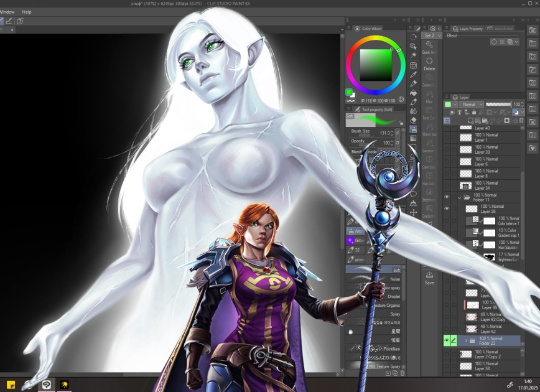The image size is (540, 392).
Task: Select the Gradient tool
Action: 413,138
